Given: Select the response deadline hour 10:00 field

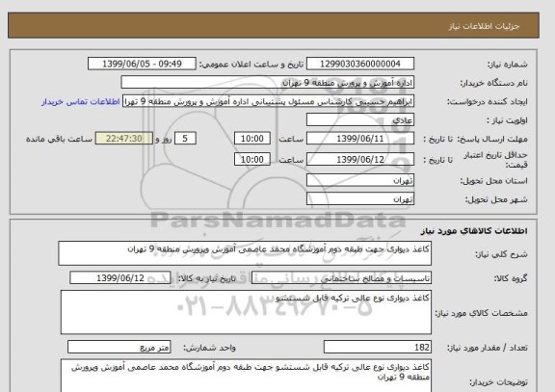Looking at the screenshot, I should pyautogui.click(x=252, y=139).
